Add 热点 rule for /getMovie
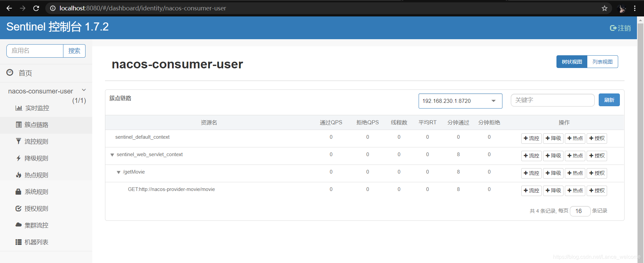The width and height of the screenshot is (644, 263). (x=575, y=173)
